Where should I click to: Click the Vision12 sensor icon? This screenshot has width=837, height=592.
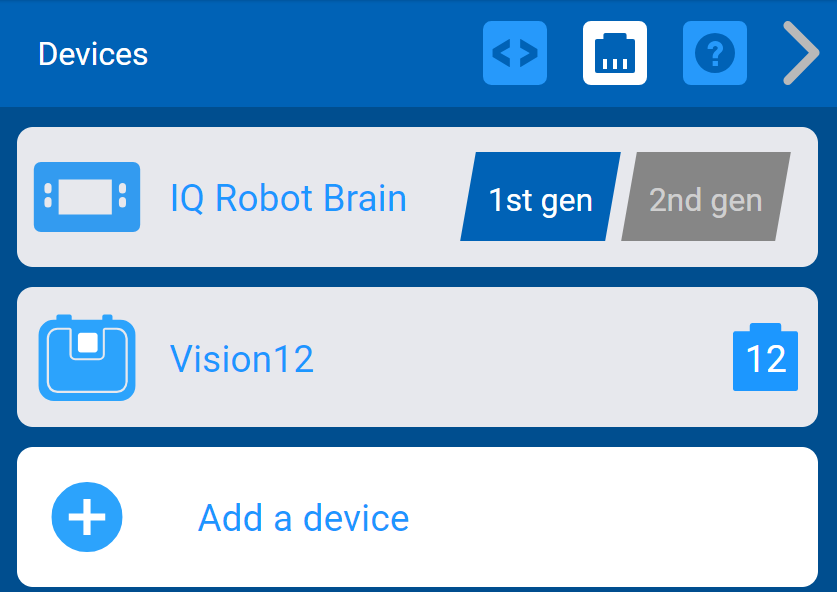coord(86,357)
